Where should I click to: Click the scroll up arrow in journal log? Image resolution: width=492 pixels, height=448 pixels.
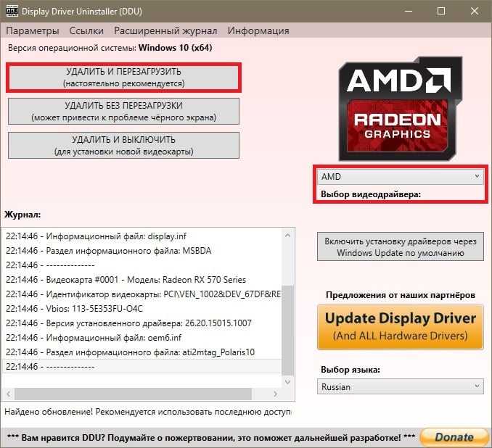point(288,236)
